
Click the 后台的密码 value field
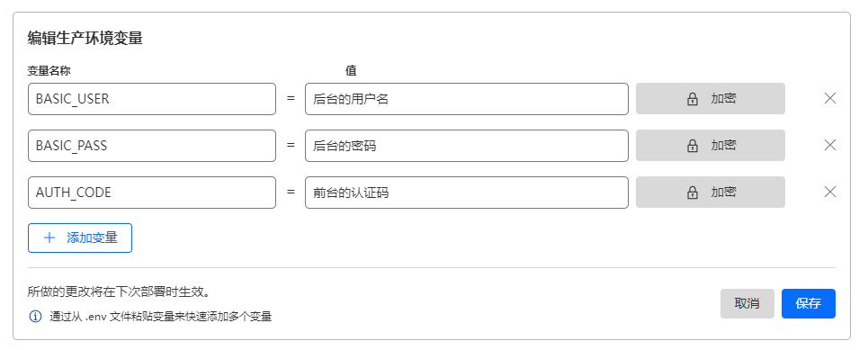(x=467, y=146)
